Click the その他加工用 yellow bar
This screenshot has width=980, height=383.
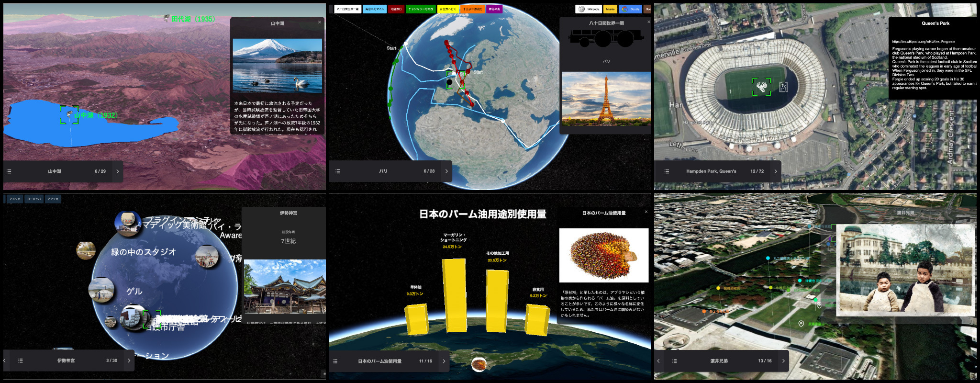[x=497, y=301]
